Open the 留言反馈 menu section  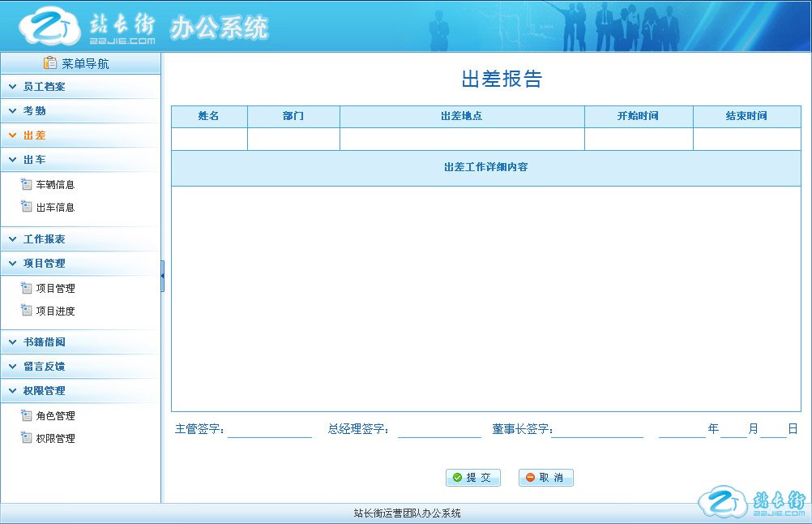click(44, 367)
